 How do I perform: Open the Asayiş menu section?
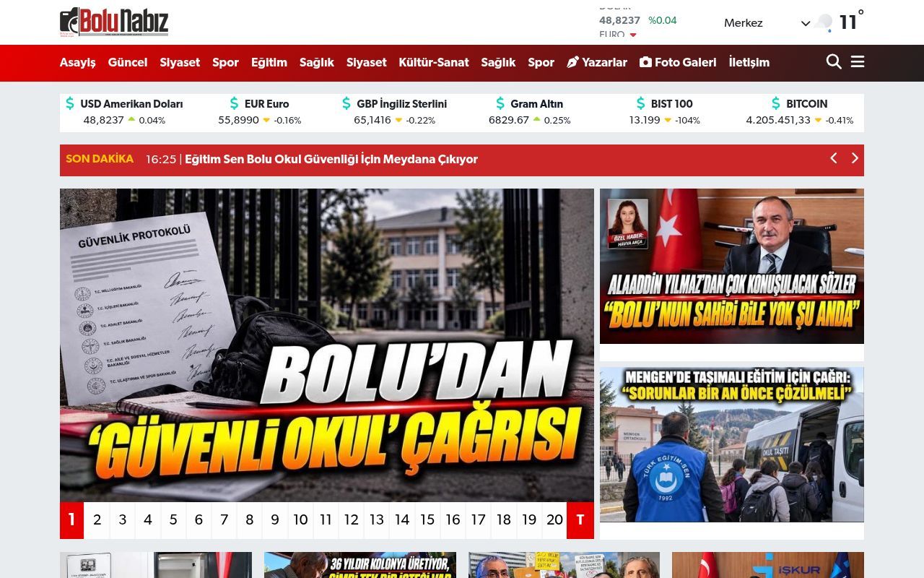77,62
